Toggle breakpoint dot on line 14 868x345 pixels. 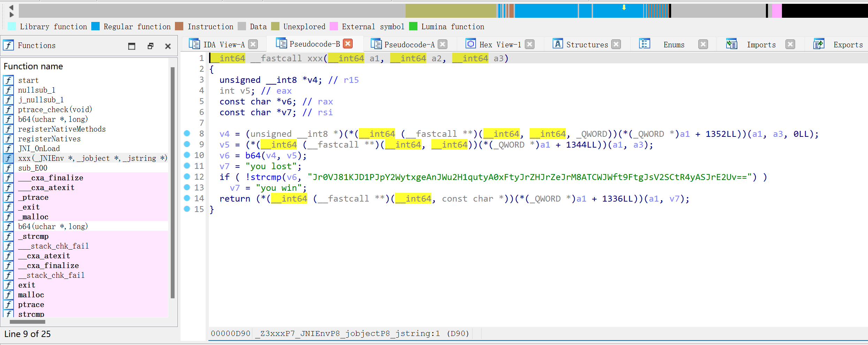coord(187,198)
